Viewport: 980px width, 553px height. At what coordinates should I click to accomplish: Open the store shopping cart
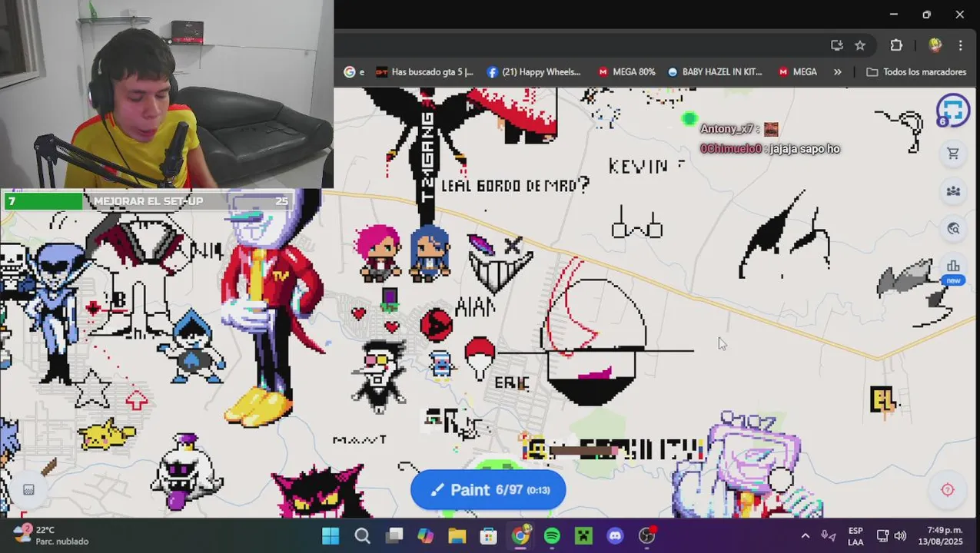(953, 154)
